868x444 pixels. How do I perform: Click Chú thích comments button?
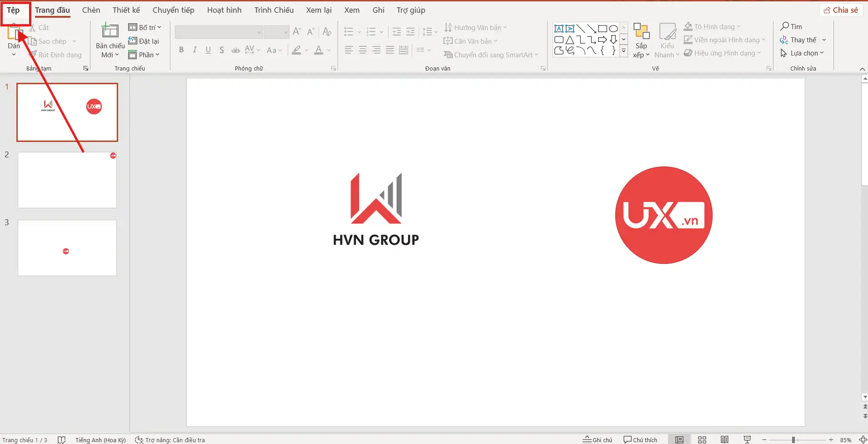(x=640, y=439)
